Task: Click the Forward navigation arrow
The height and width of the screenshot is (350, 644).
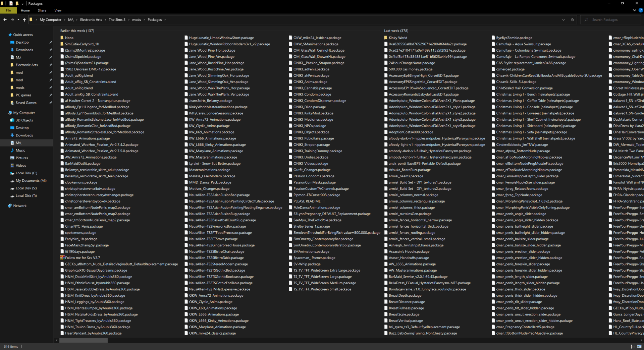Action: 12,20
